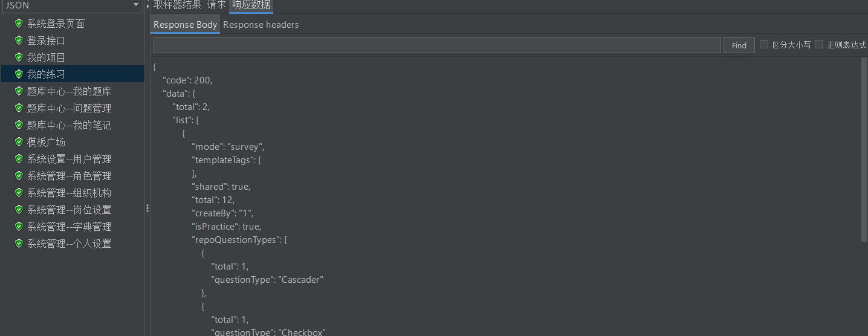
Task: Open the 系统管理--岗位设置 result
Action: coord(69,210)
